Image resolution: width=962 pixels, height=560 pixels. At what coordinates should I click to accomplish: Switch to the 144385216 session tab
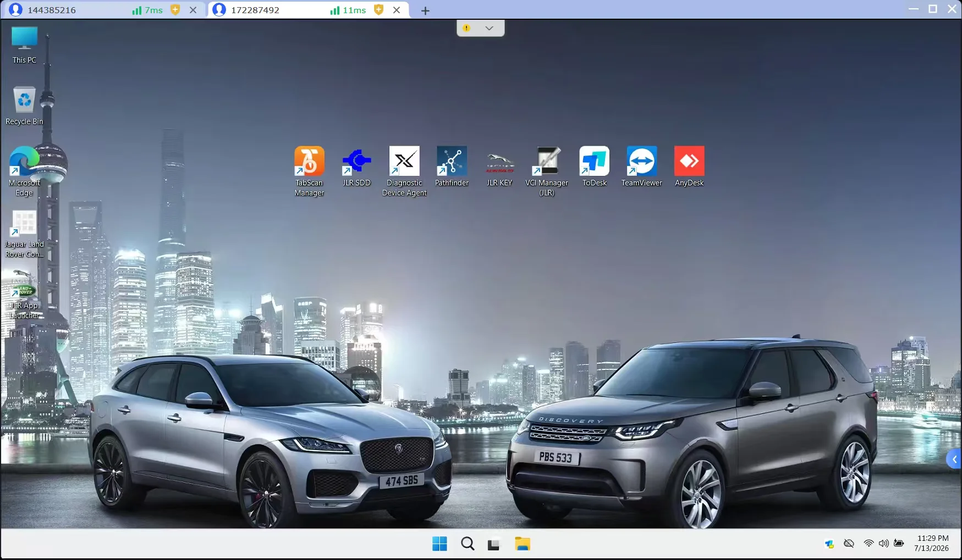pyautogui.click(x=104, y=10)
